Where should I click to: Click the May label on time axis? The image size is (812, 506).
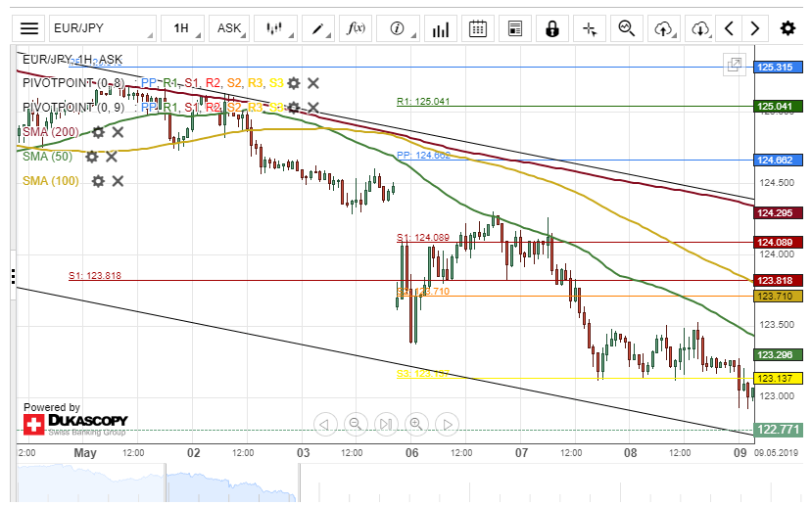(85, 453)
